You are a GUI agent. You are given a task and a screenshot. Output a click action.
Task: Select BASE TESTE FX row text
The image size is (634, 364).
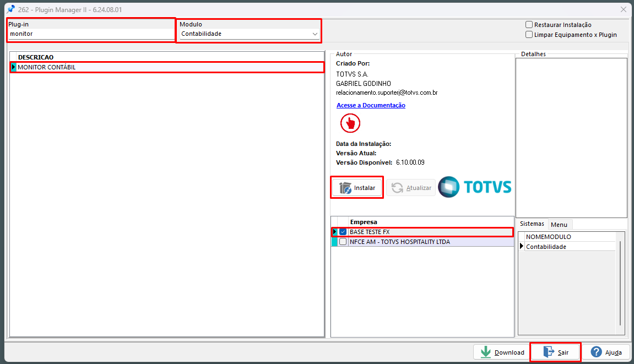370,232
